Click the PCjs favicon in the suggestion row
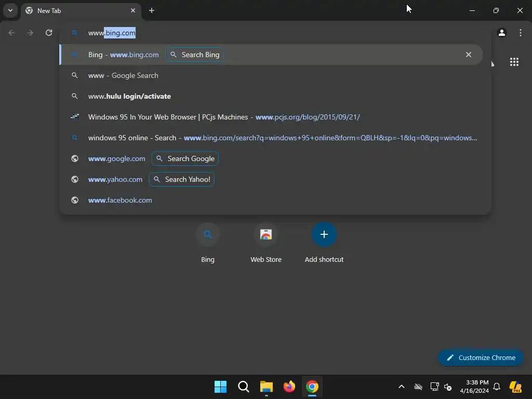The height and width of the screenshot is (399, 532). tap(75, 117)
